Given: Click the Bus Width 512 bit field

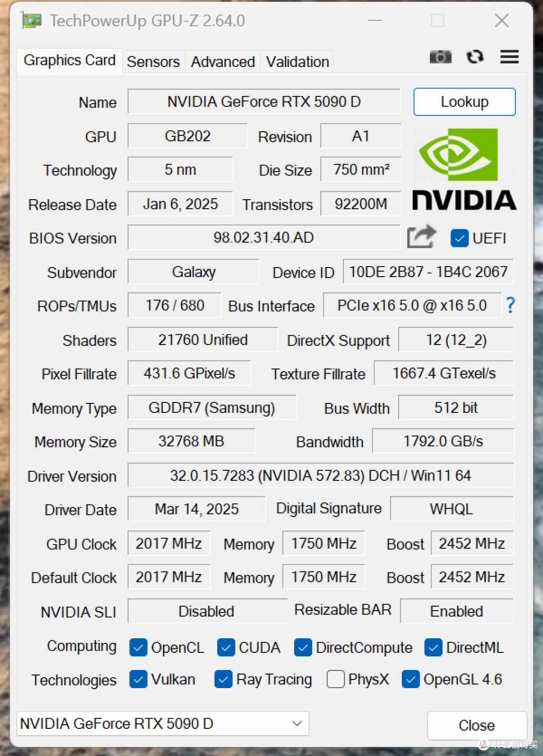Looking at the screenshot, I should pyautogui.click(x=456, y=407).
